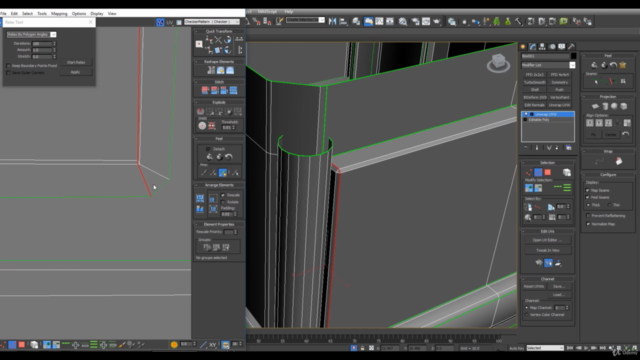This screenshot has height=360, width=640.
Task: Click Quick Peel icon in UV editor Peel
Action: point(209,157)
